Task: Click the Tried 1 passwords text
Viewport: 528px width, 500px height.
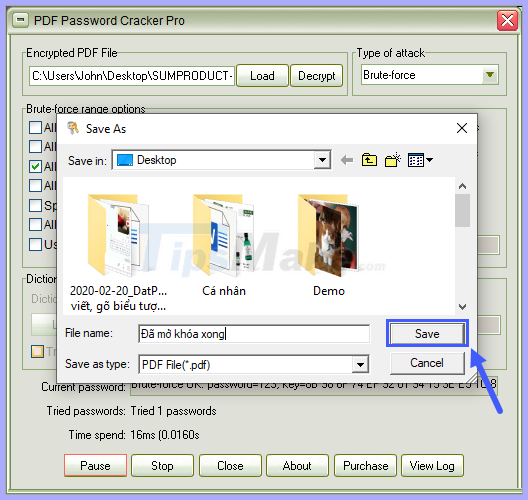Action: tap(173, 411)
